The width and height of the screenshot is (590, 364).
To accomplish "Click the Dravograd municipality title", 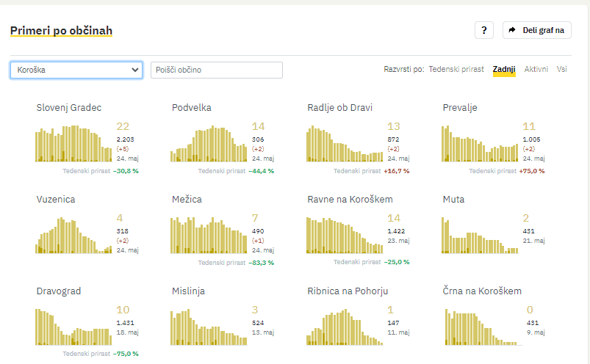I will pyautogui.click(x=59, y=291).
